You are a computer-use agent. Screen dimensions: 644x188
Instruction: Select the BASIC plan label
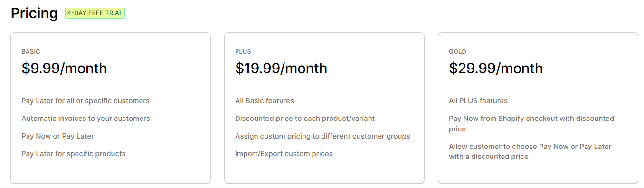31,51
